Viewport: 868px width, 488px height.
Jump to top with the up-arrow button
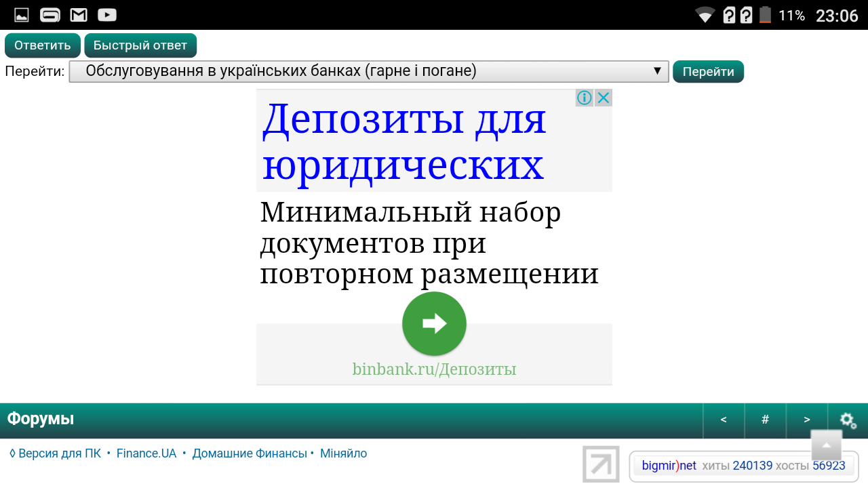[x=827, y=445]
